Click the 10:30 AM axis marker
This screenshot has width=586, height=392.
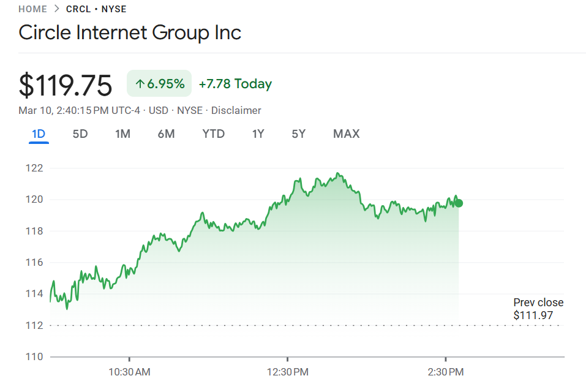point(129,372)
